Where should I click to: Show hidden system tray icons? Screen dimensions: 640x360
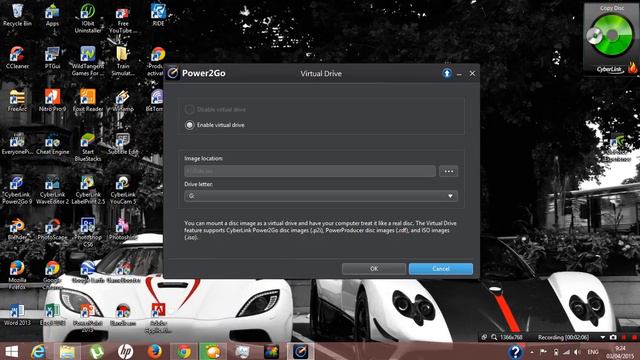pyautogui.click(x=532, y=352)
